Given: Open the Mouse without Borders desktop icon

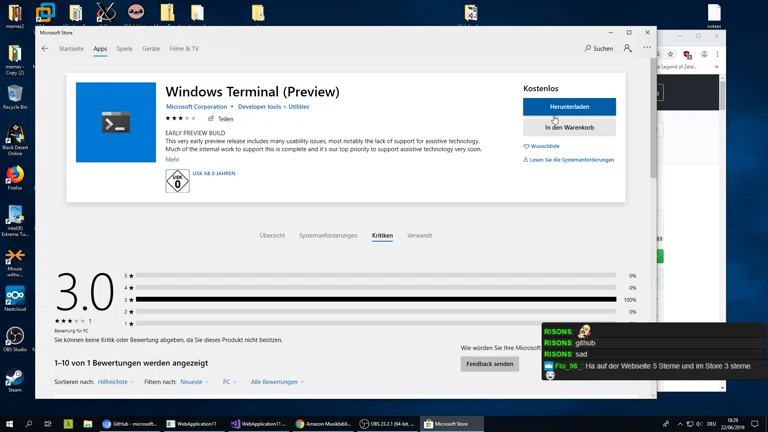Looking at the screenshot, I should [15, 263].
